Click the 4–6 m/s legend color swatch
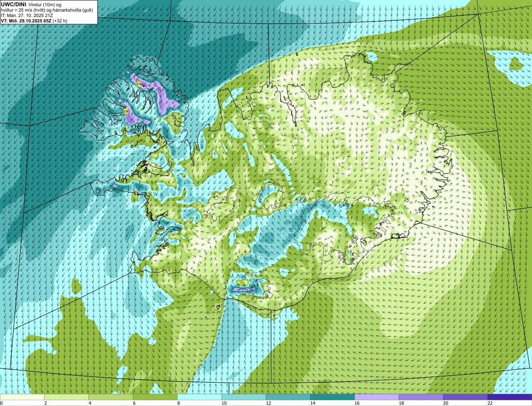 111,397
